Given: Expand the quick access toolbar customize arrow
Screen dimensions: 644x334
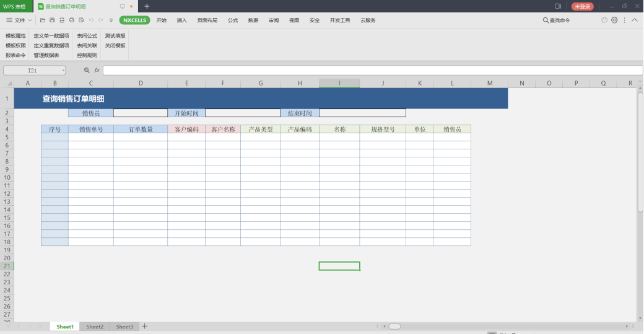Looking at the screenshot, I should [x=111, y=20].
